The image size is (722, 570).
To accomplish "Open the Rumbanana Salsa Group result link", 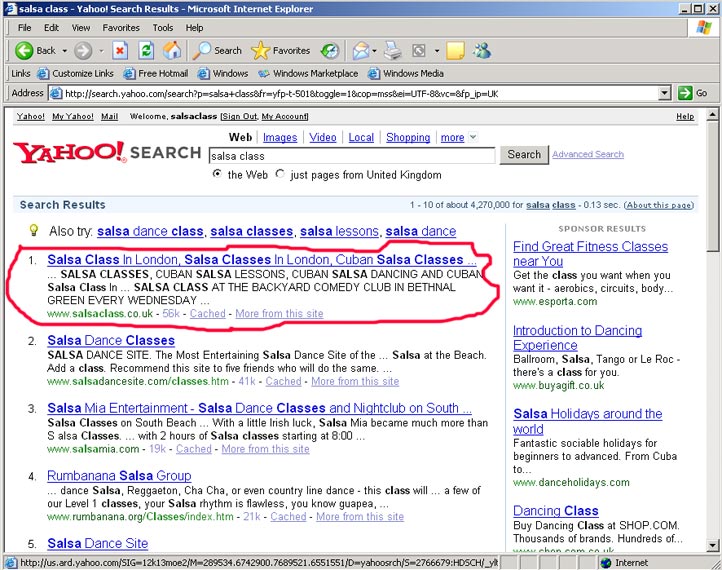I will (x=119, y=476).
